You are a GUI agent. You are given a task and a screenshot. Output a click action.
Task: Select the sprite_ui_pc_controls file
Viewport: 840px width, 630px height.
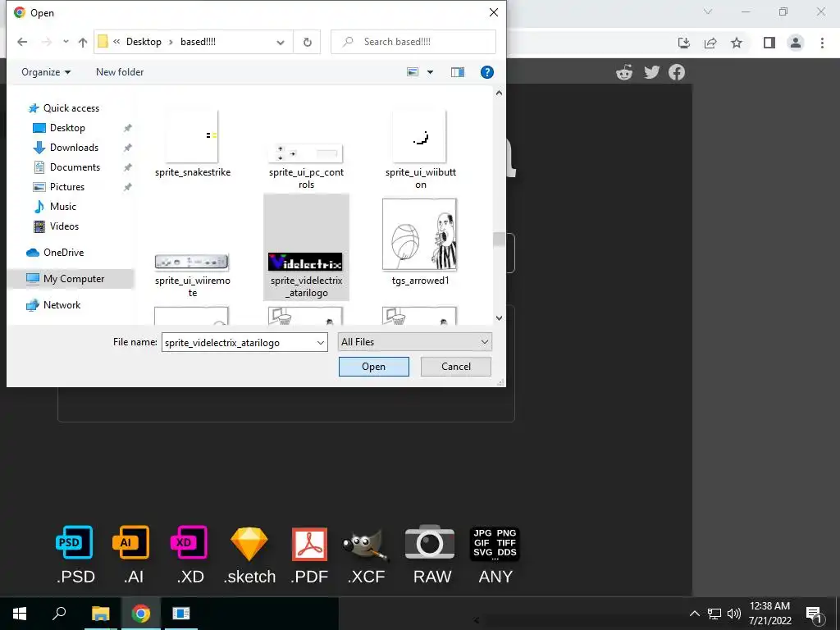point(306,166)
